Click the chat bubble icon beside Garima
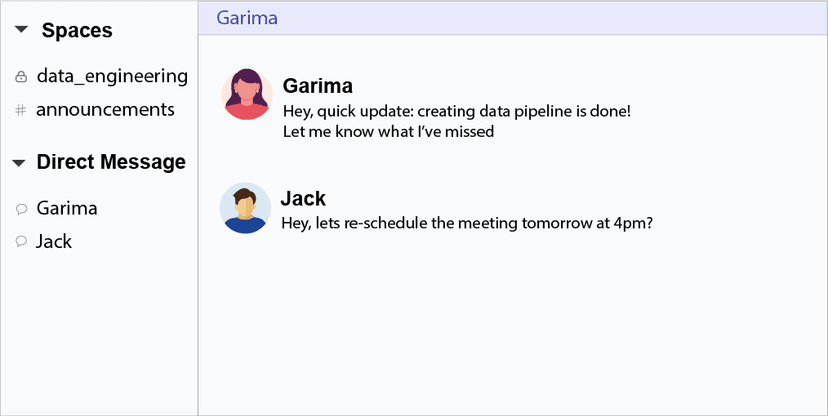Image resolution: width=828 pixels, height=416 pixels. tap(21, 209)
